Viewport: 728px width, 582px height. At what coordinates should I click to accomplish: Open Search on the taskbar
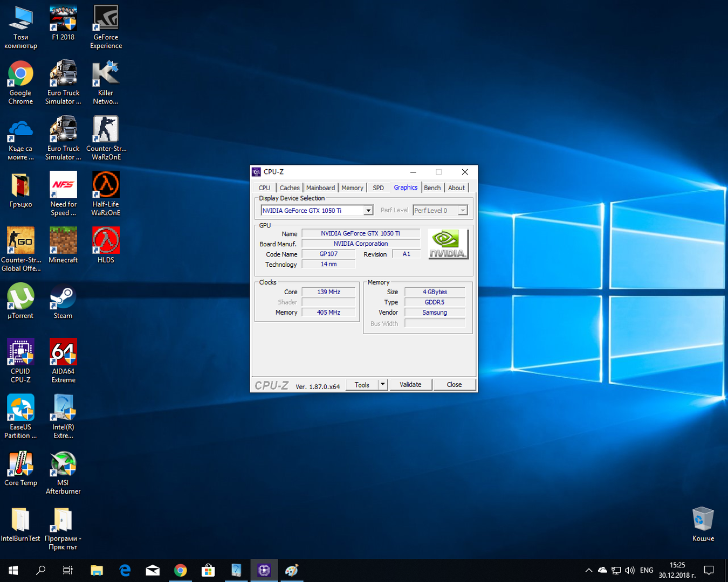click(x=40, y=570)
